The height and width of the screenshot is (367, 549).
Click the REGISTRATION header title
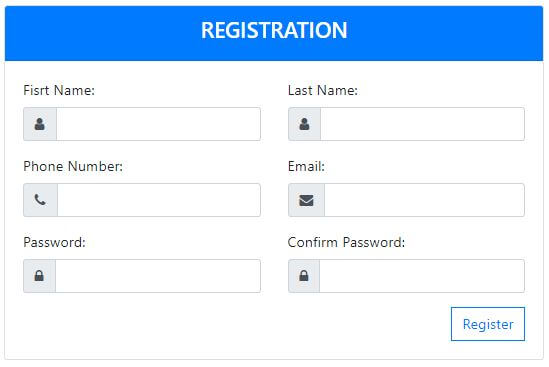[x=274, y=30]
